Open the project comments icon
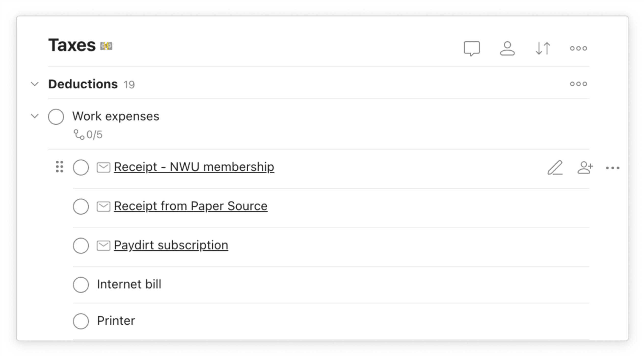This screenshot has height=356, width=644. point(472,48)
